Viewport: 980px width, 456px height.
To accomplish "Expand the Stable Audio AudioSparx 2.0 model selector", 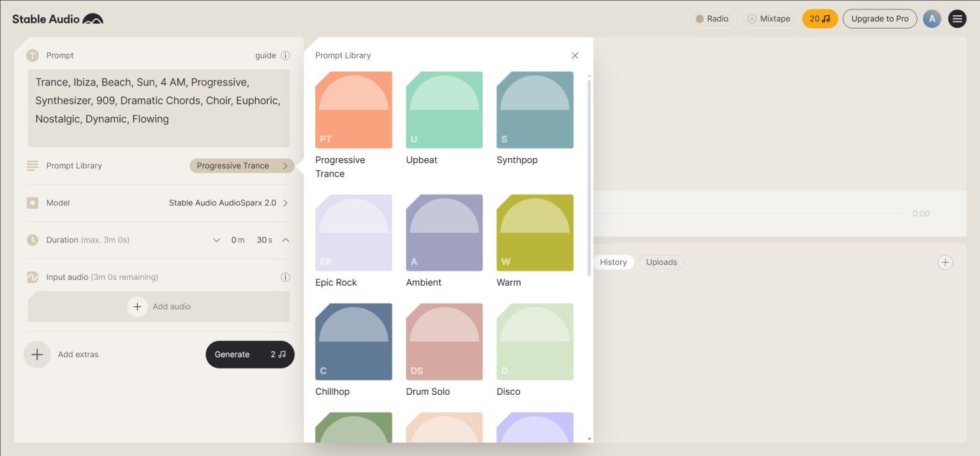I will [228, 203].
